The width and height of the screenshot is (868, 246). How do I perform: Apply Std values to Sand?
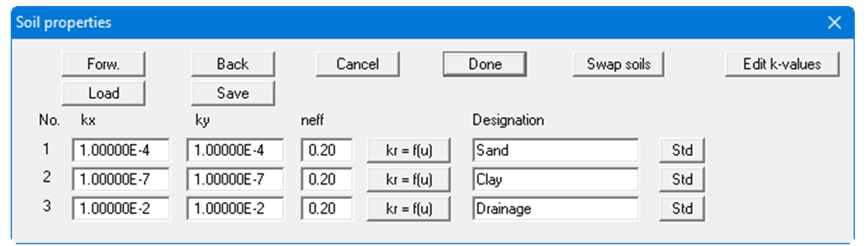[682, 150]
